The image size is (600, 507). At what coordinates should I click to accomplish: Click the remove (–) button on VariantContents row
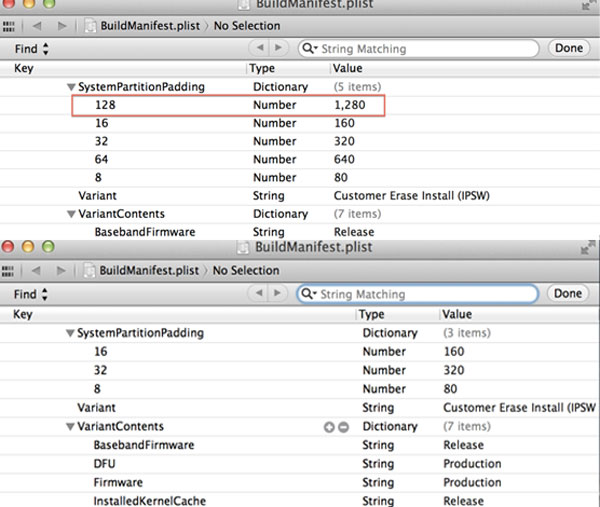[x=343, y=427]
